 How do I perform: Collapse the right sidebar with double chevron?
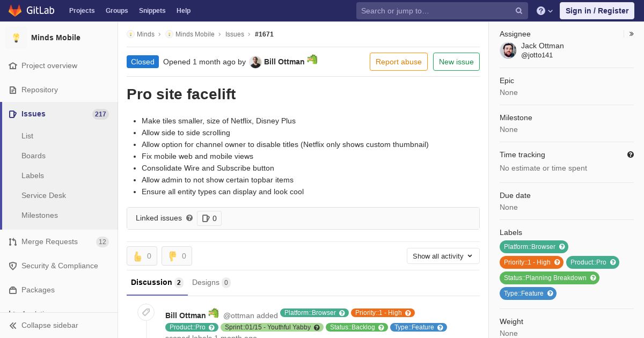click(632, 34)
